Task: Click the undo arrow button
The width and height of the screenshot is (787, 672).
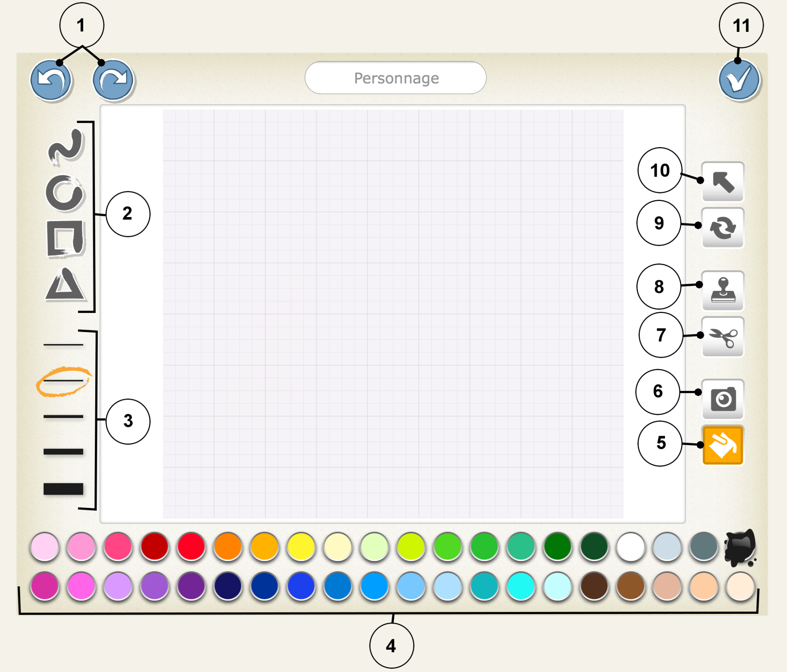Action: (x=51, y=80)
